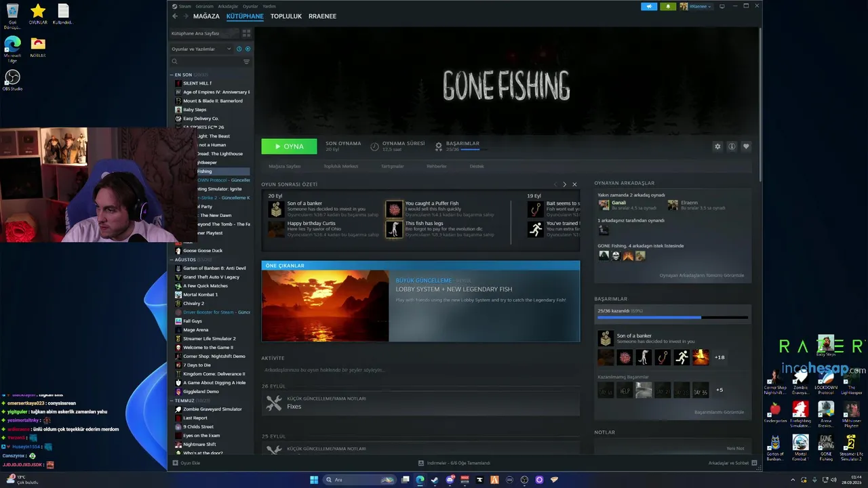
Task: Open the Yardım menu
Action: 269,6
